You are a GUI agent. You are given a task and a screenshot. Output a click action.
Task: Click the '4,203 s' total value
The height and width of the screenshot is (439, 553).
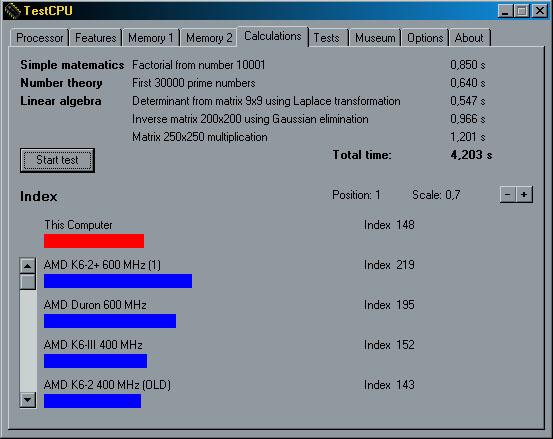click(471, 155)
